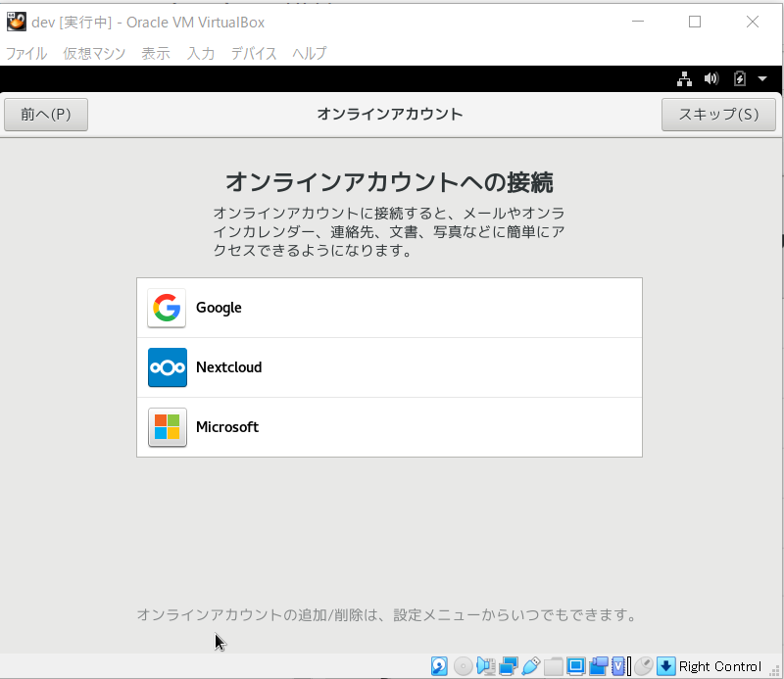
Task: Go back with the 前へ(P) button
Action: coord(46,115)
